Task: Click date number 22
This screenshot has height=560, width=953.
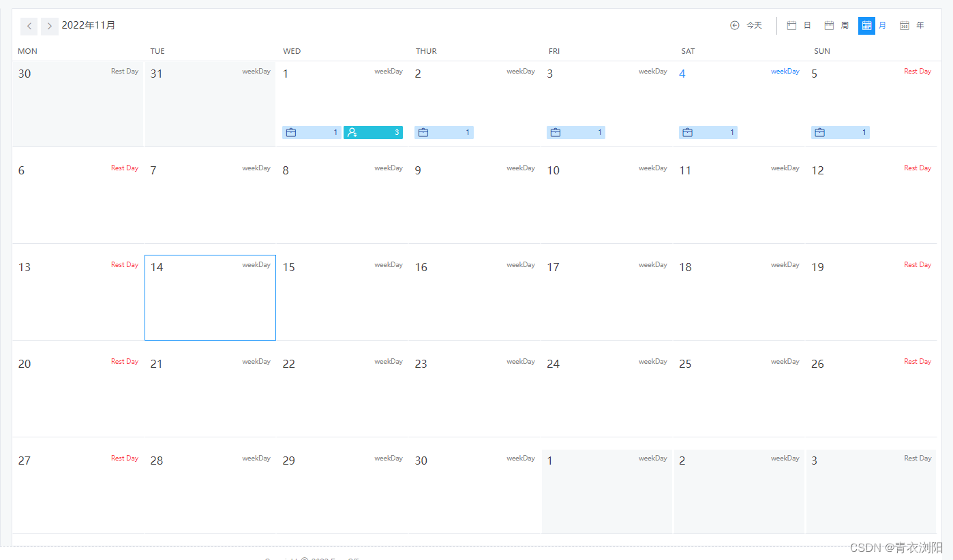Action: (x=289, y=364)
